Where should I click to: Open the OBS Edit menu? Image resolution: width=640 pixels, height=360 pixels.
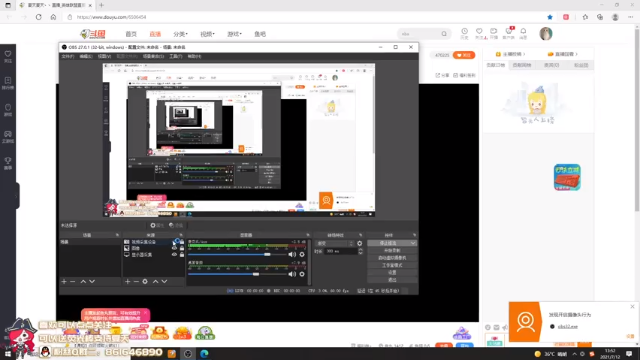click(86, 56)
